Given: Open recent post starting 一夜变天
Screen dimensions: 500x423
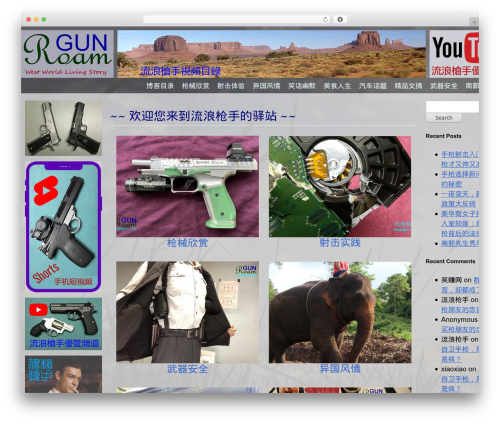Looking at the screenshot, I should pos(460,199).
